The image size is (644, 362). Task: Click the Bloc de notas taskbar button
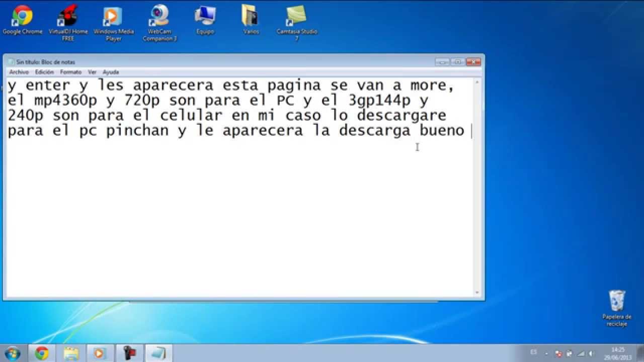pos(158,353)
